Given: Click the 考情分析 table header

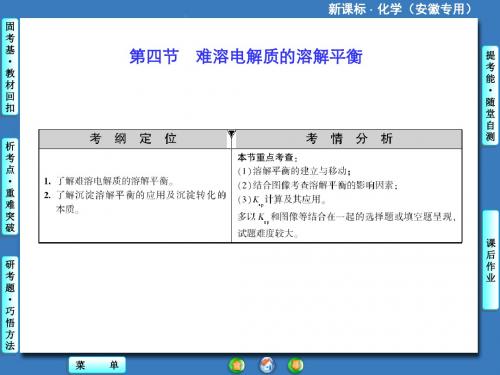Looking at the screenshot, I should click(349, 139).
